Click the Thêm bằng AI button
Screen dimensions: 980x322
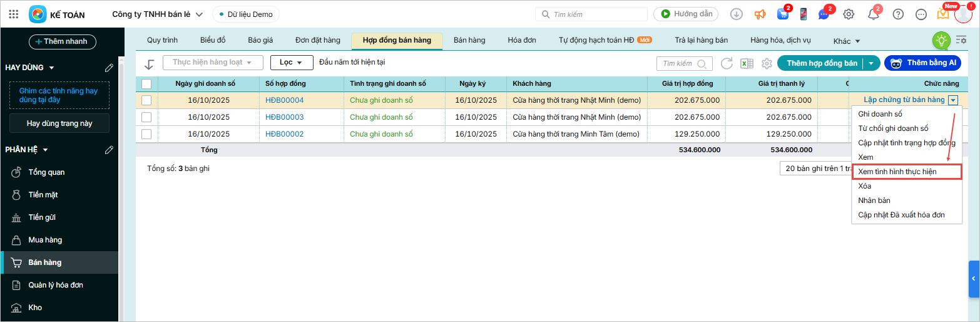[922, 63]
